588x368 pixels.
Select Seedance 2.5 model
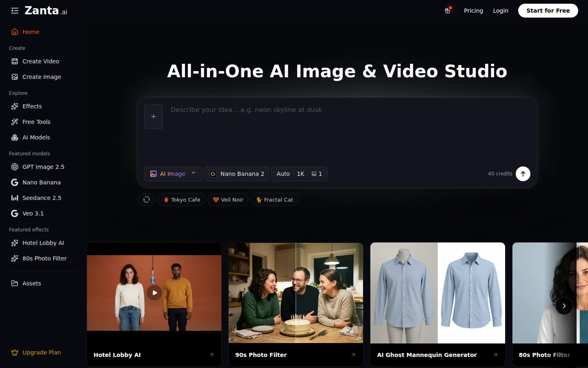pyautogui.click(x=43, y=198)
